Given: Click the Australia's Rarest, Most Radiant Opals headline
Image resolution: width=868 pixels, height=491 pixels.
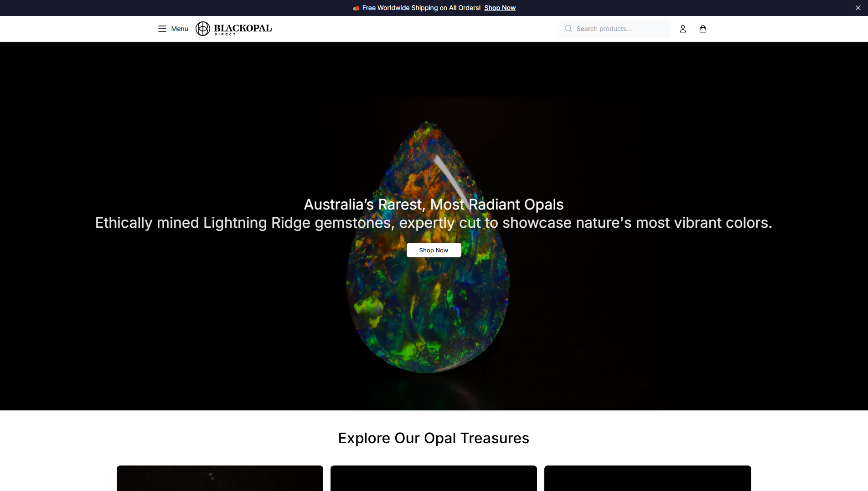Looking at the screenshot, I should tap(434, 205).
